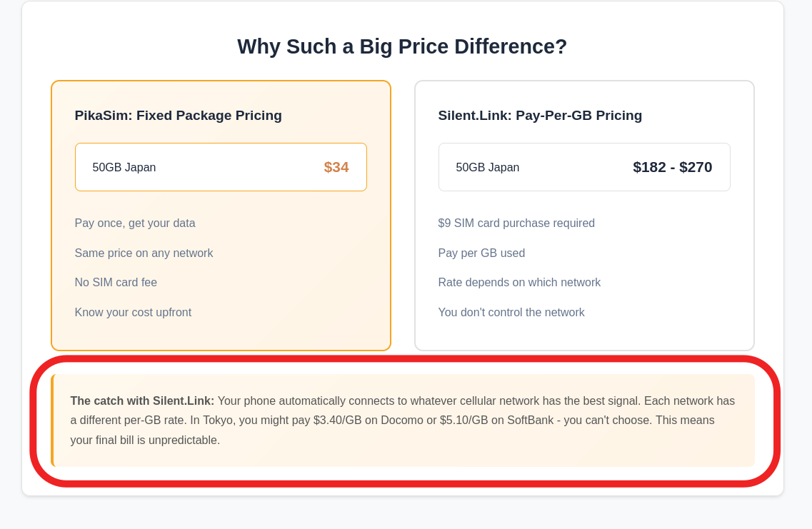This screenshot has width=812, height=529.
Task: Select the PikaSim Fixed Package Pricing title
Action: coord(178,116)
